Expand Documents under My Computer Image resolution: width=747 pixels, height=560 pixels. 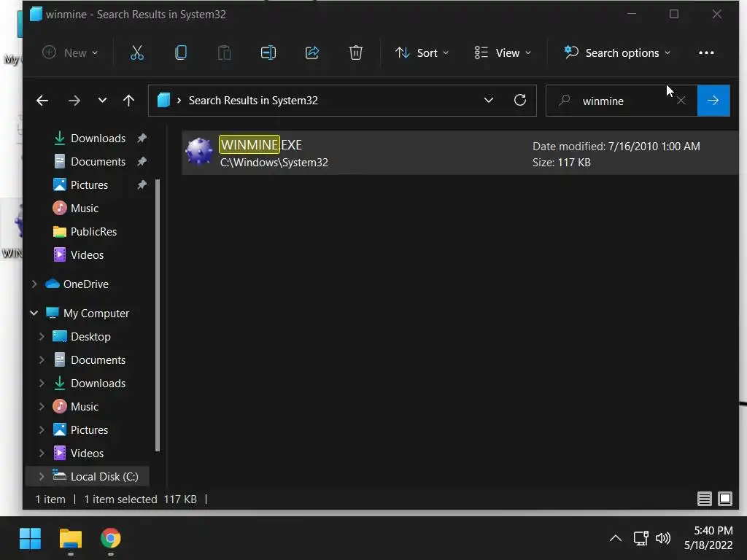[x=42, y=360]
